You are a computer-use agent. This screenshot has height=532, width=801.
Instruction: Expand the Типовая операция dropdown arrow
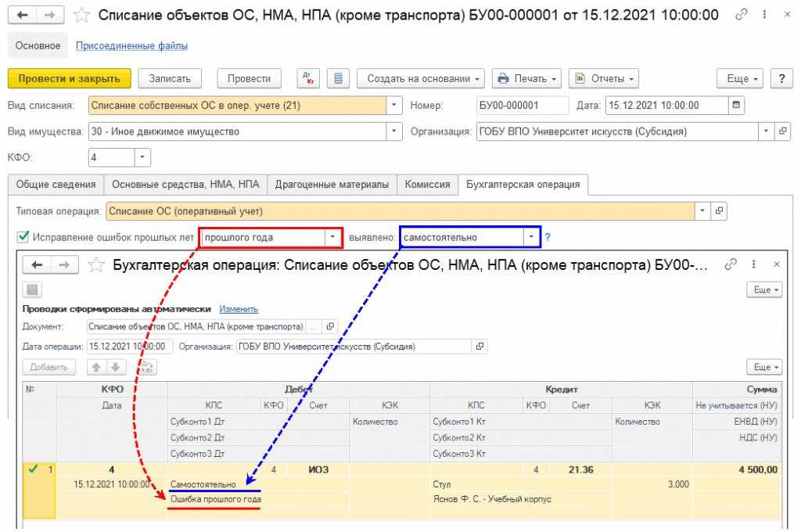pos(702,211)
